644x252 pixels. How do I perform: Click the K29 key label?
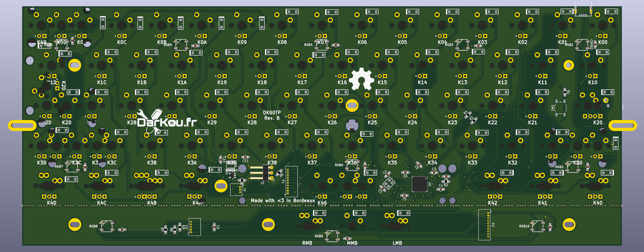point(212,122)
